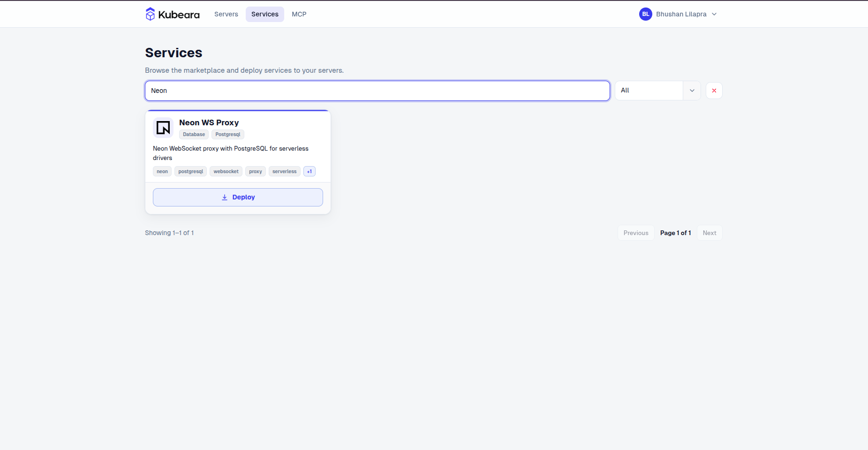Click the Kubeara brand name
The height and width of the screenshot is (450, 868).
[179, 15]
